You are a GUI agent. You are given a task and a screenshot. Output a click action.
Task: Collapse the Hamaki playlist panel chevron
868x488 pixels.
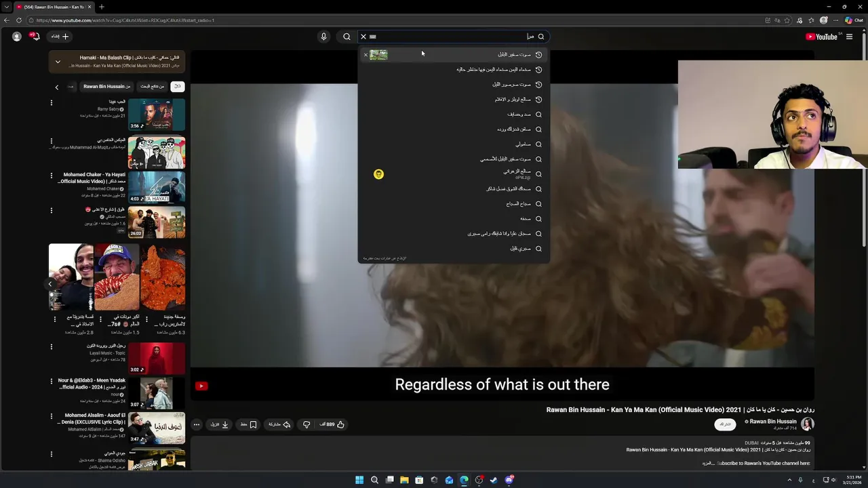58,62
